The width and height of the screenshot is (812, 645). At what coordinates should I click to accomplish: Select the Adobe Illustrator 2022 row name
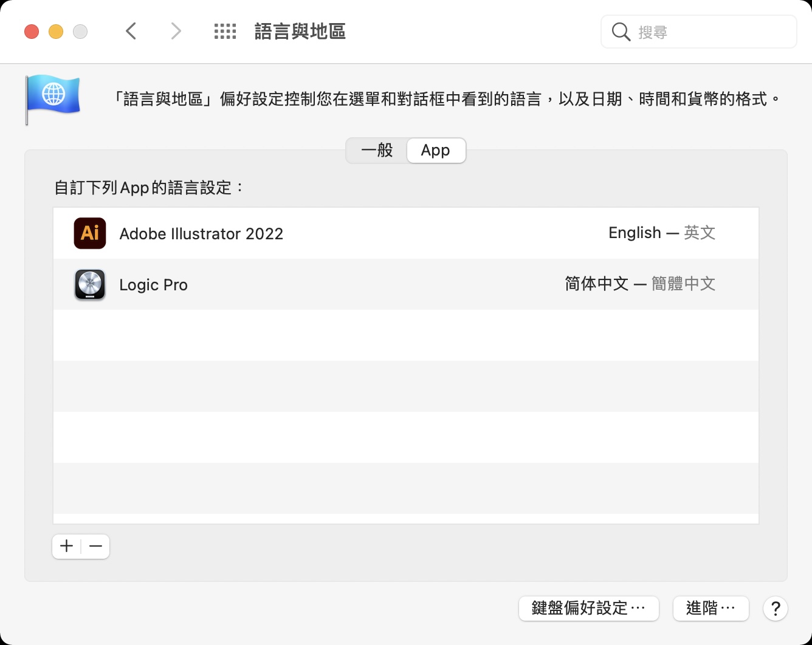pyautogui.click(x=201, y=234)
